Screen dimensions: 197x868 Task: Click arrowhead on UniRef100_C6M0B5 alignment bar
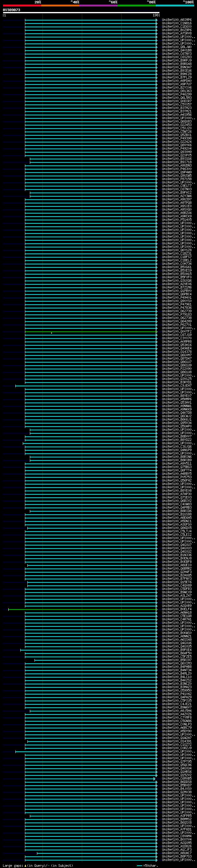click(155, 779)
